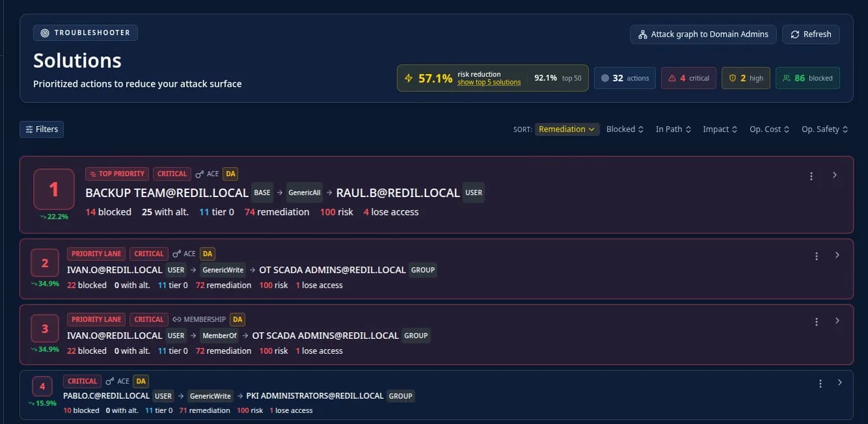Viewport: 868px width, 424px height.
Task: Toggle the 86 blocked filter chip
Action: click(x=807, y=78)
